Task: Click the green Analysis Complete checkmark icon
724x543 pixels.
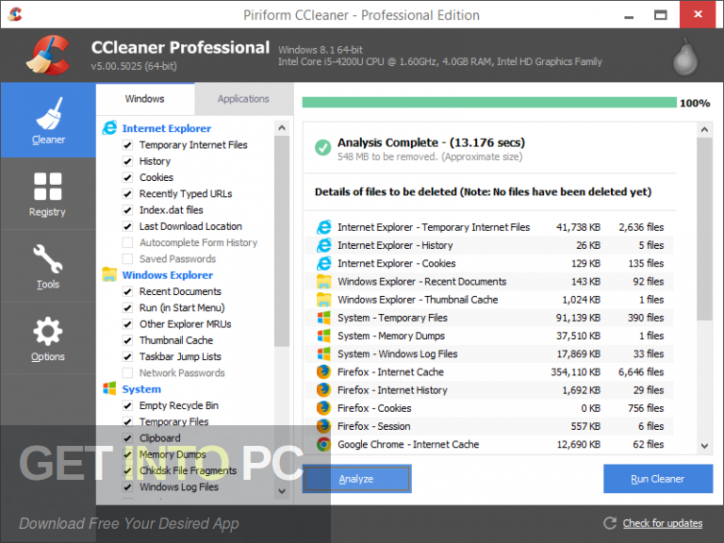Action: point(323,147)
